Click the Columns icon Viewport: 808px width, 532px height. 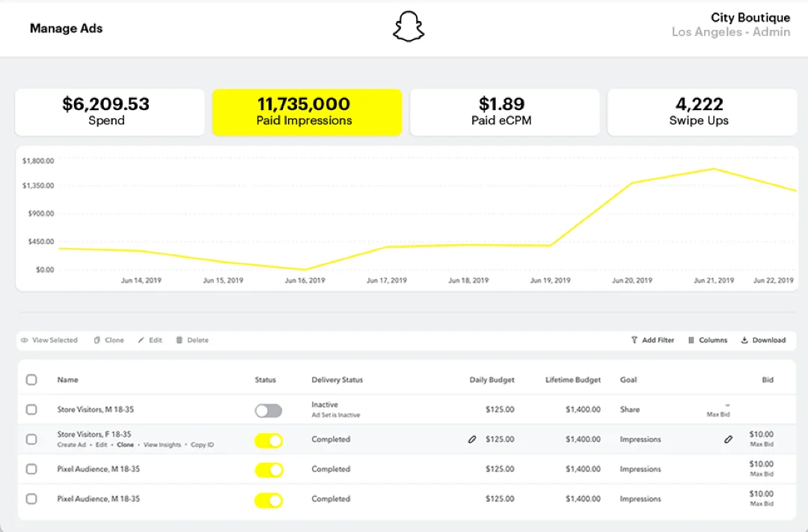click(x=691, y=340)
